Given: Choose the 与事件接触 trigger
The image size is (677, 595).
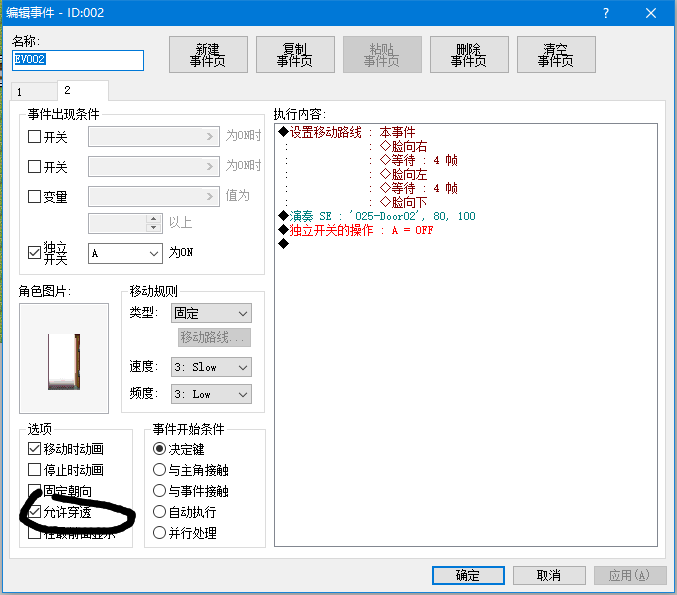Looking at the screenshot, I should 159,491.
